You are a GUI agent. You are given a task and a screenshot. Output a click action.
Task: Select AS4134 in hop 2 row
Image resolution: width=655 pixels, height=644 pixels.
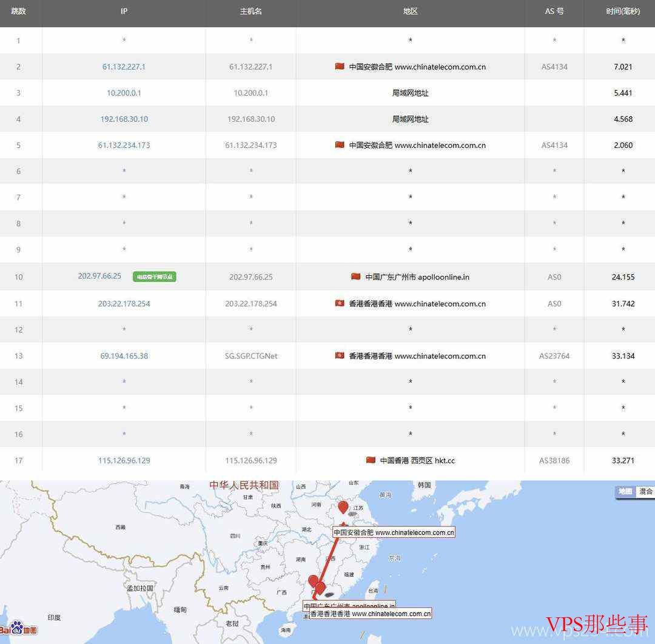[x=554, y=67]
